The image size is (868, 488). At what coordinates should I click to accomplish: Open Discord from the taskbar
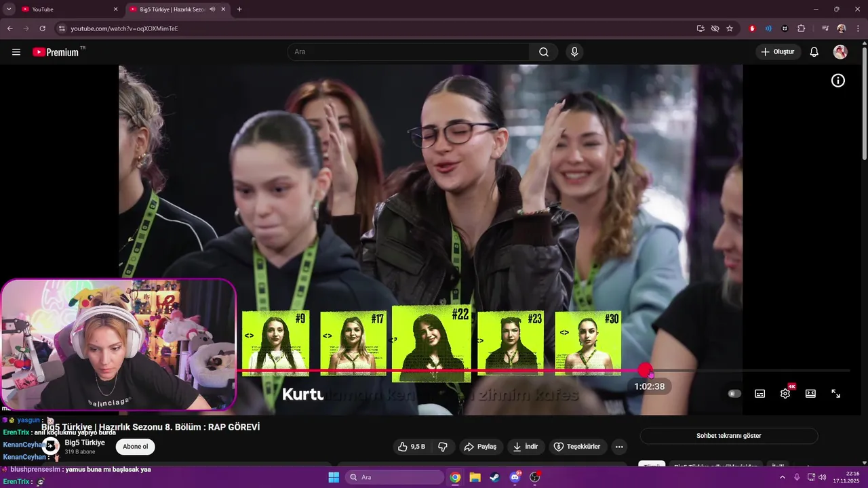click(515, 477)
